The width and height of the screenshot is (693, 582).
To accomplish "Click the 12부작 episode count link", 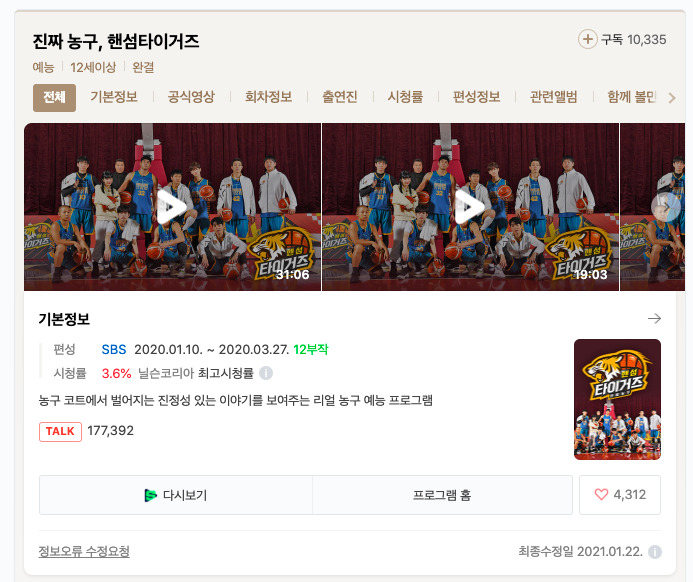I will click(x=311, y=350).
